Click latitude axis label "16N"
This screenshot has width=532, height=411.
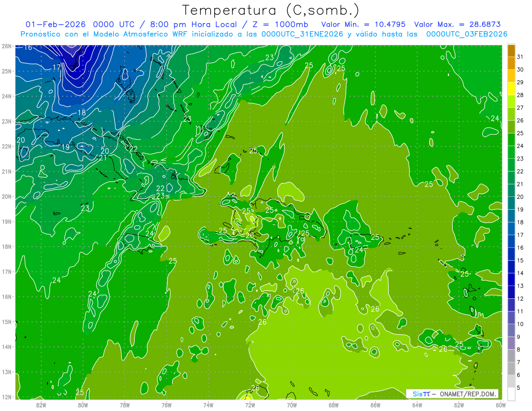click(x=6, y=297)
